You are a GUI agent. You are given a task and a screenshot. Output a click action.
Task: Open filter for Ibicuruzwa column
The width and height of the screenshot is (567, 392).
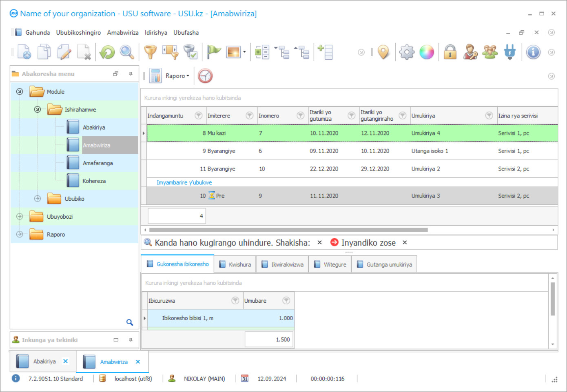coord(235,301)
